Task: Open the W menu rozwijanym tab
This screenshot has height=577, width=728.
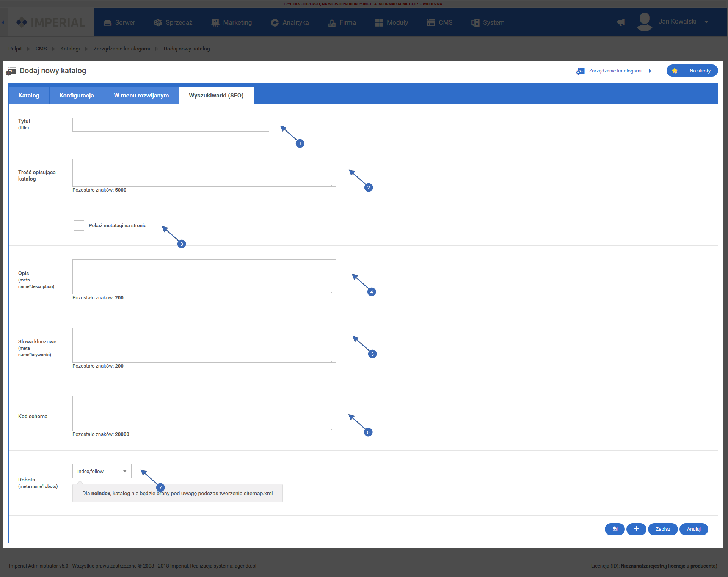Action: point(141,96)
